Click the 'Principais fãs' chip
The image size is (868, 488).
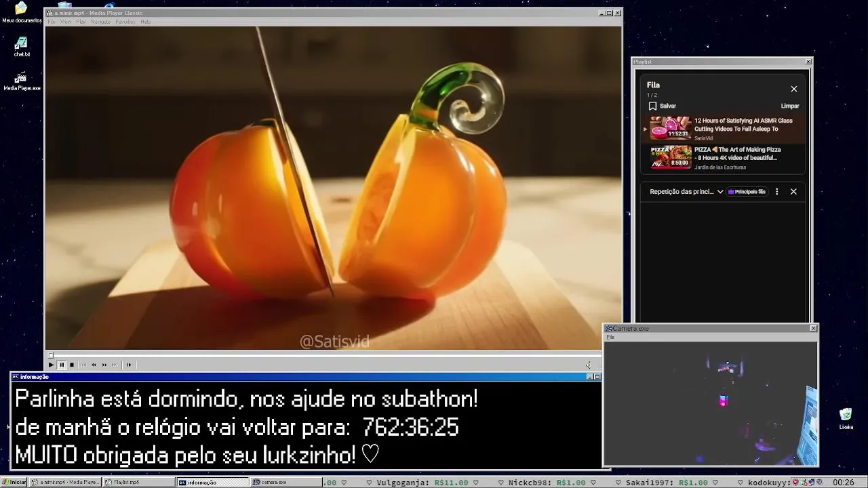pos(747,192)
